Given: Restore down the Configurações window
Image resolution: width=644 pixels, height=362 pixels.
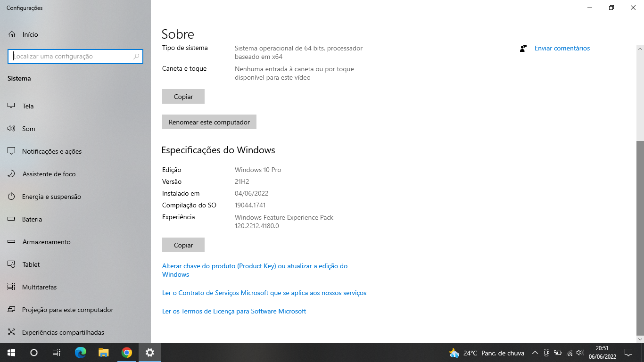Looking at the screenshot, I should (611, 8).
